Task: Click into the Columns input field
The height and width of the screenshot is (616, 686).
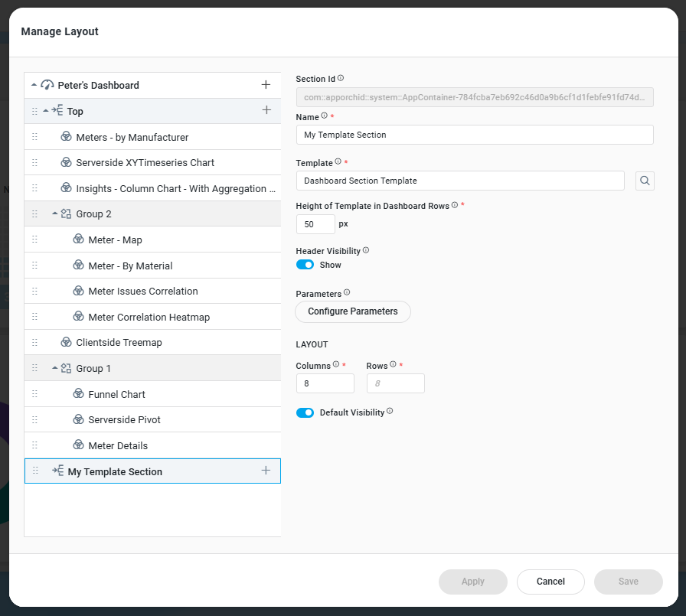Action: 325,383
